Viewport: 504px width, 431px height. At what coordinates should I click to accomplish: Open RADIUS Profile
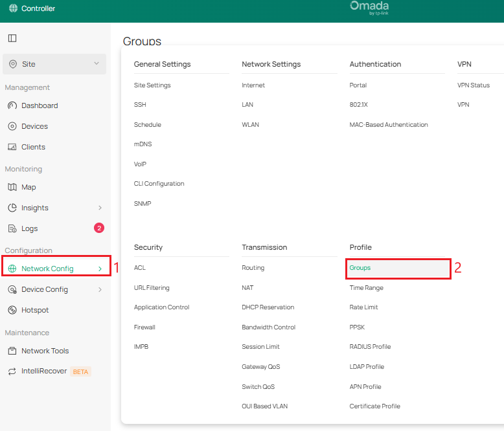tap(370, 346)
